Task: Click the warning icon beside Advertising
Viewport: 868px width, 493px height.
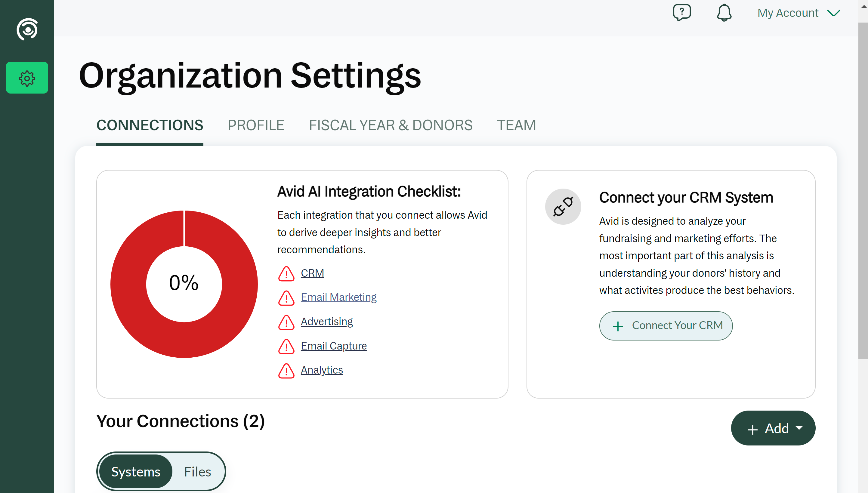Action: pos(286,322)
